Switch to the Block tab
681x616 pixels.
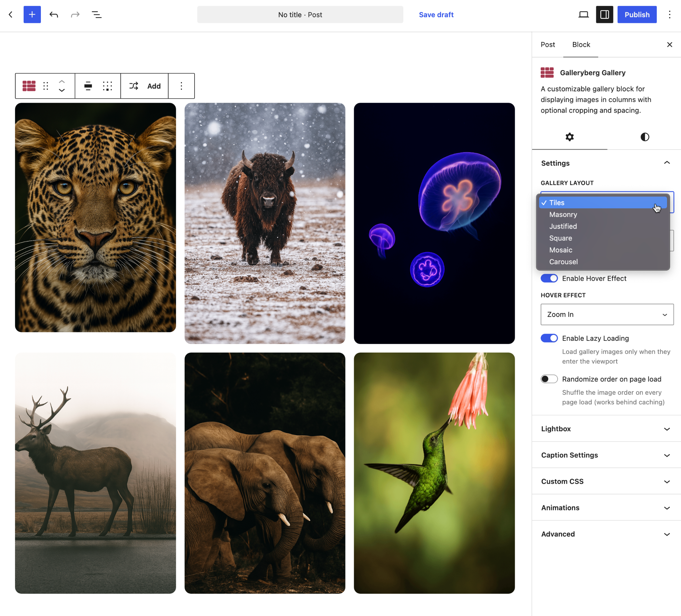click(x=581, y=45)
